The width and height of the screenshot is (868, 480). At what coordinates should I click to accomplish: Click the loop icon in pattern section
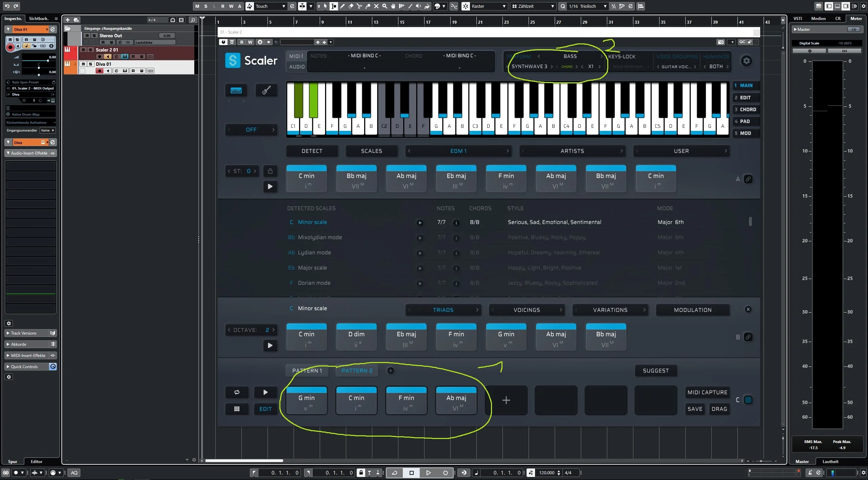point(237,392)
